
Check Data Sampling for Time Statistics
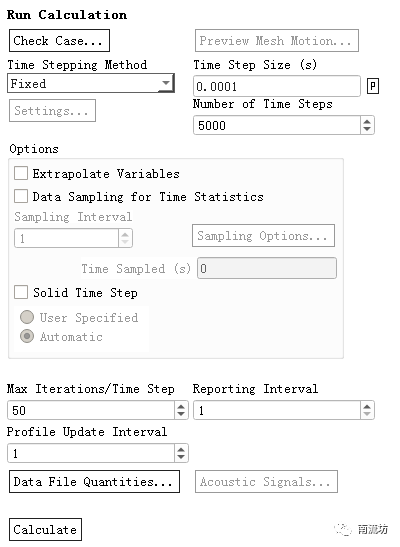coord(21,196)
